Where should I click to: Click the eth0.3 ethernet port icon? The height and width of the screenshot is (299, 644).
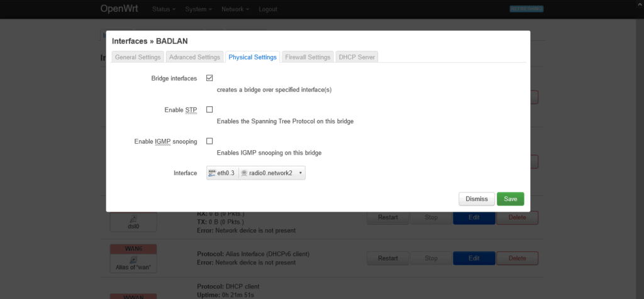click(x=212, y=173)
